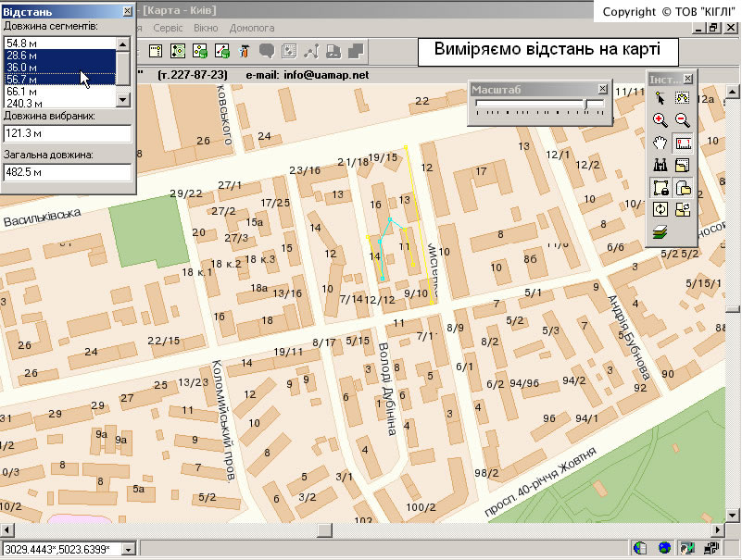The height and width of the screenshot is (560, 742).
Task: Click the grayed connected nodes toolbar icon
Action: click(x=311, y=51)
